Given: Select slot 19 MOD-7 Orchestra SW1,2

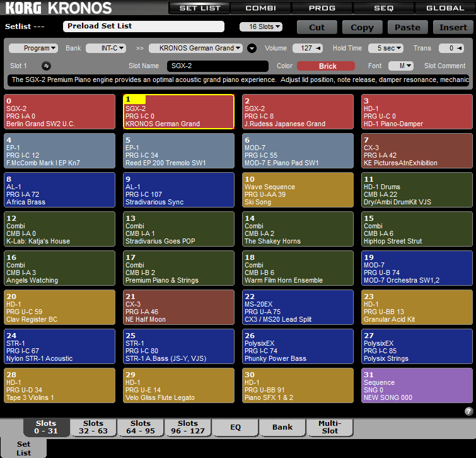Looking at the screenshot, I should (x=417, y=268).
